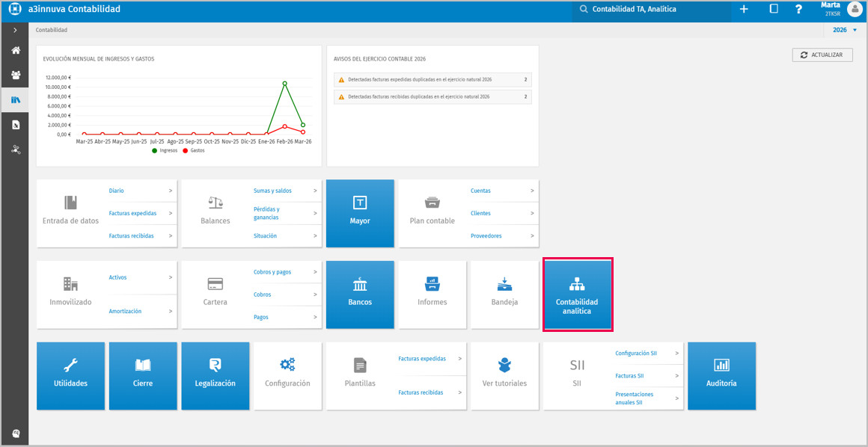Open the Bancos tile
Viewport: 868px width, 447px height.
[361, 295]
